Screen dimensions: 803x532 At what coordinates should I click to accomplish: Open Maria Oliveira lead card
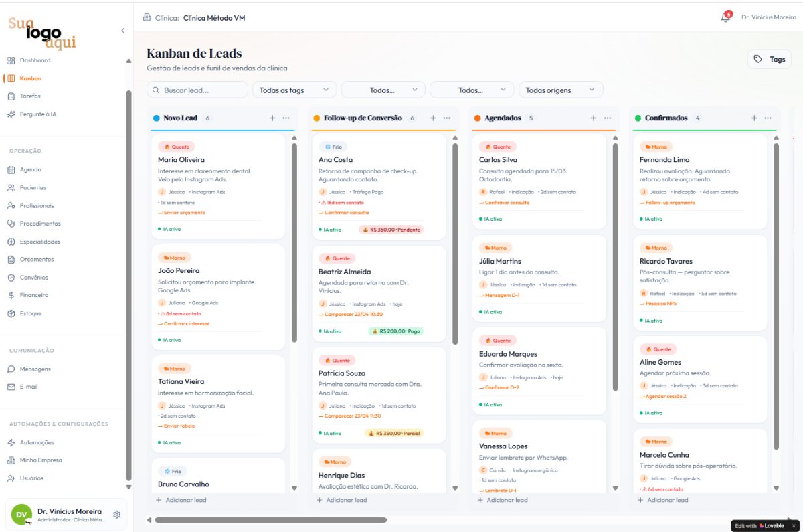pos(218,185)
